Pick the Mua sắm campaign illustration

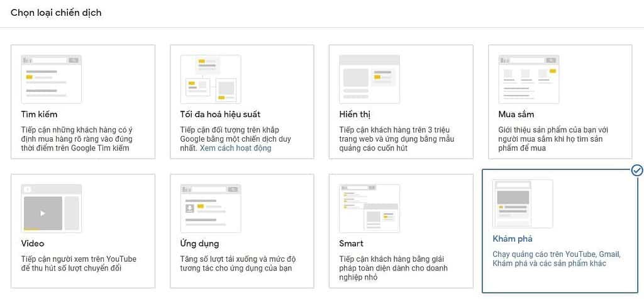528,79
